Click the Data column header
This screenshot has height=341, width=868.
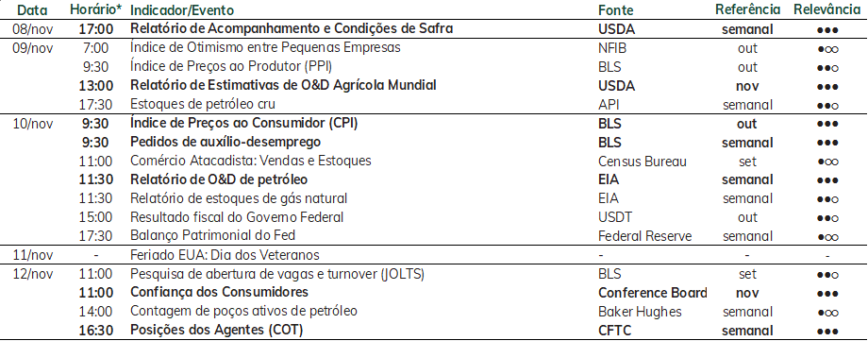[x=33, y=10]
